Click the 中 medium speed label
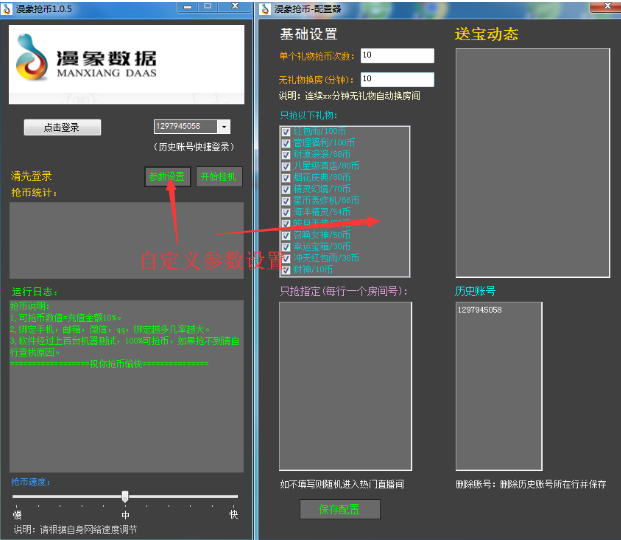 [125, 515]
